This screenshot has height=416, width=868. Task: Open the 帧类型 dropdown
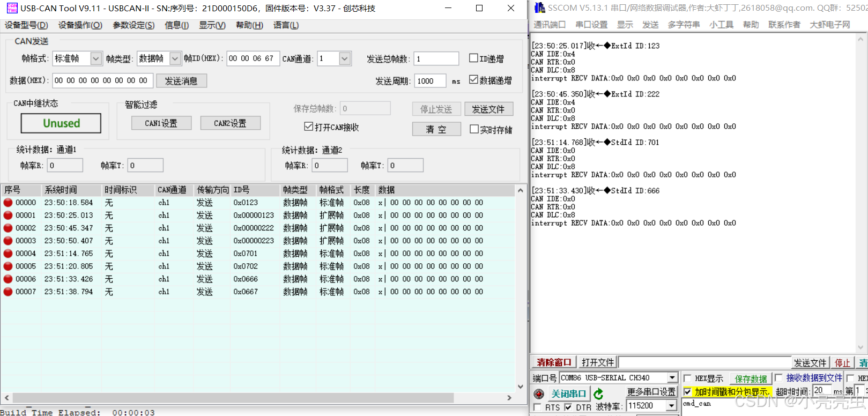[175, 58]
